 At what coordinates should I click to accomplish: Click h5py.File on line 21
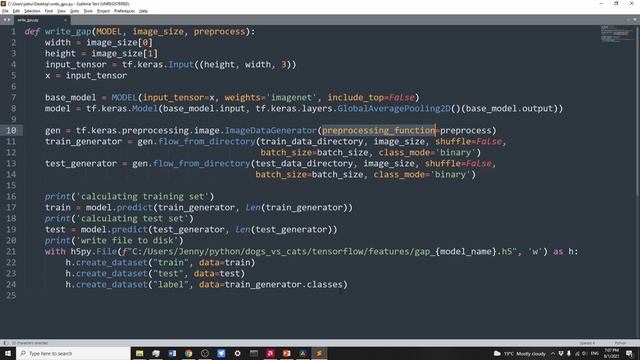(x=93, y=252)
